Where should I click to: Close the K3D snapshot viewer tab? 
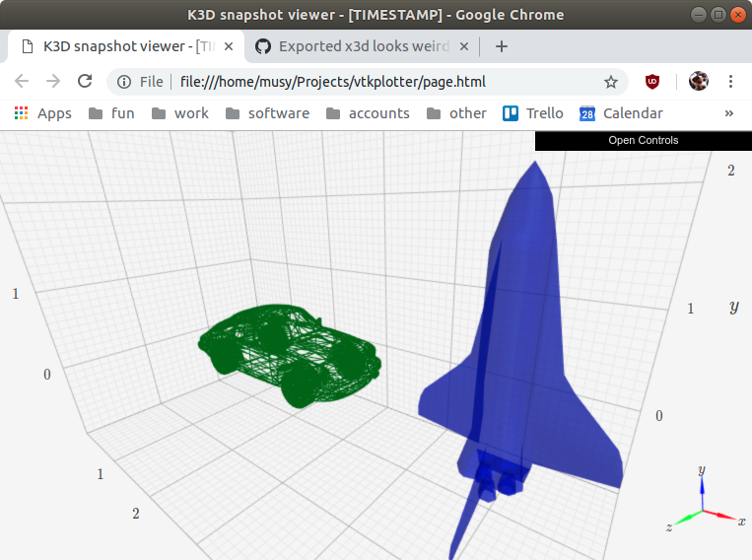point(229,46)
